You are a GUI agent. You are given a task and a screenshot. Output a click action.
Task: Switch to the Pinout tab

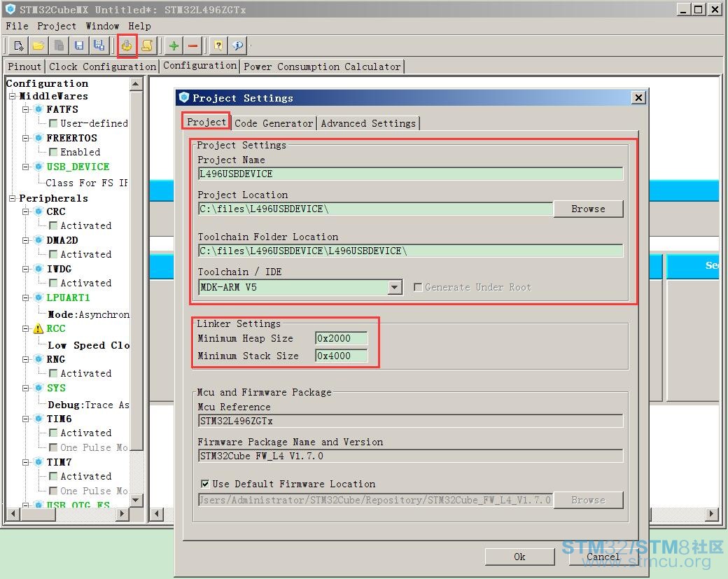(24, 67)
